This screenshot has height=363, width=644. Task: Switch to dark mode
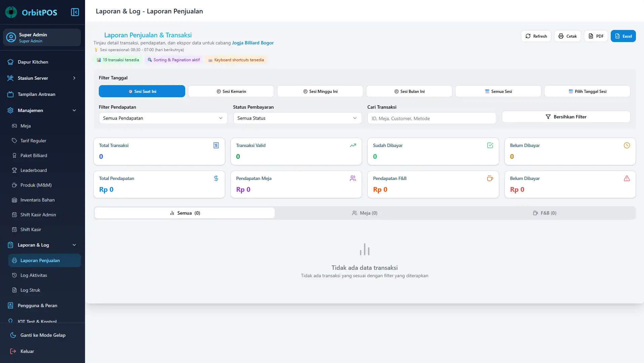42,335
